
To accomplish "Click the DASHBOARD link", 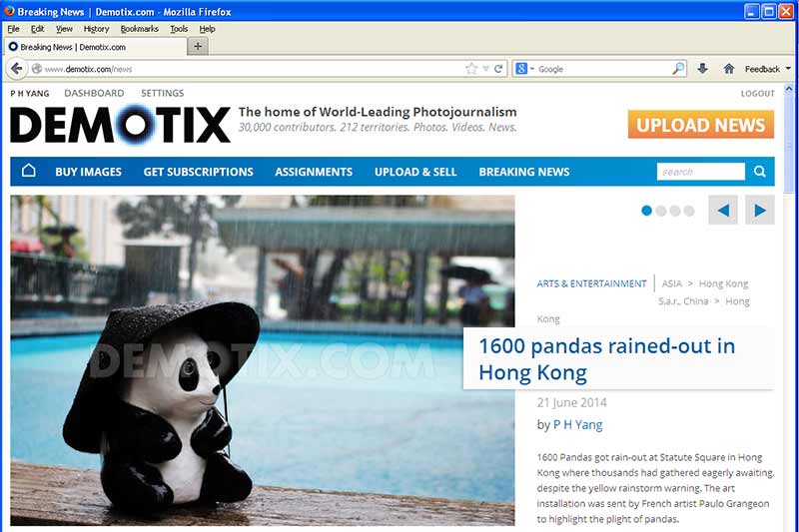I will (x=94, y=93).
